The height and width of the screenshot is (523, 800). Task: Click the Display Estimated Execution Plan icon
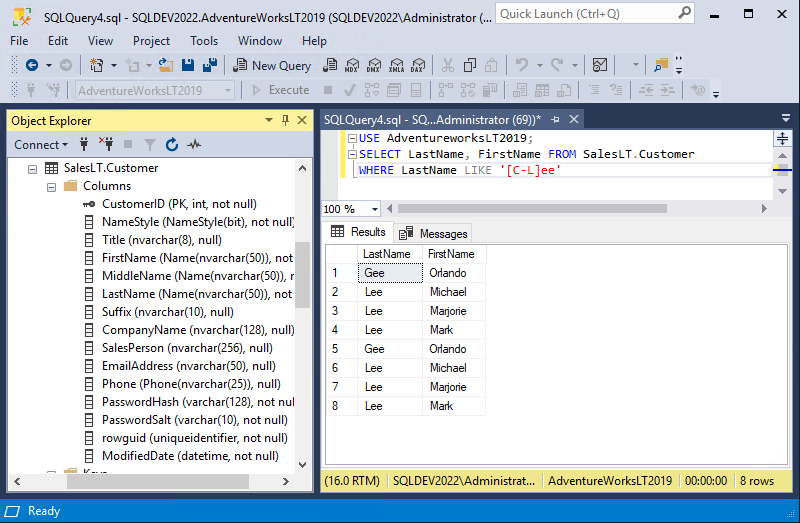pos(371,90)
